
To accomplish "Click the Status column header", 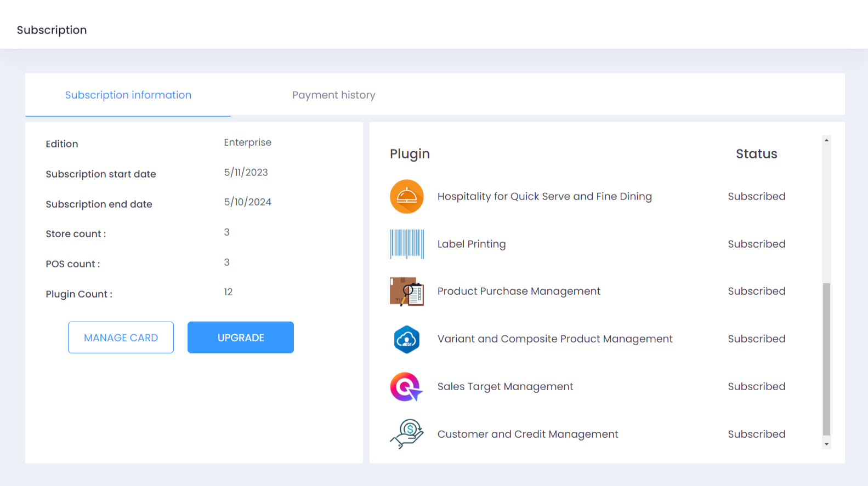I will (x=756, y=154).
